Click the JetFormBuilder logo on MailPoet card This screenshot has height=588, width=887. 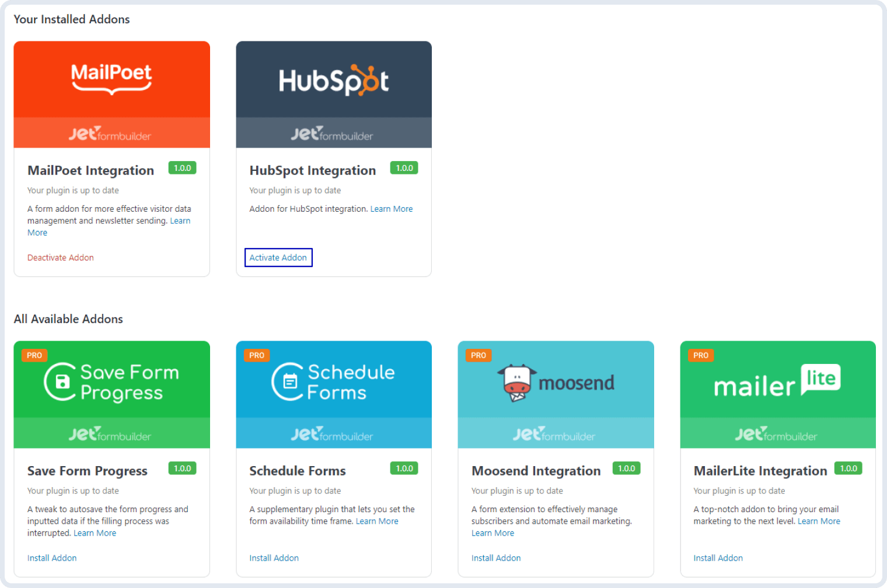(111, 134)
